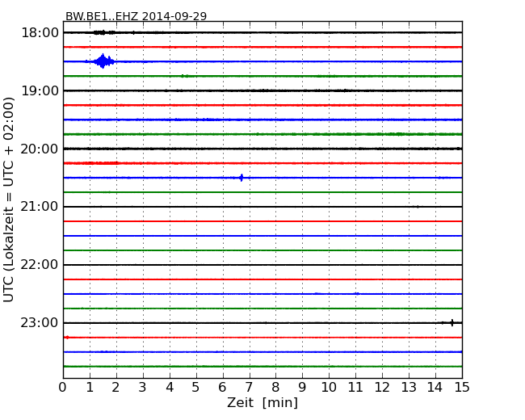525x420 pixels.
Task: Click the x-axis tick label 14
Action: click(x=435, y=388)
